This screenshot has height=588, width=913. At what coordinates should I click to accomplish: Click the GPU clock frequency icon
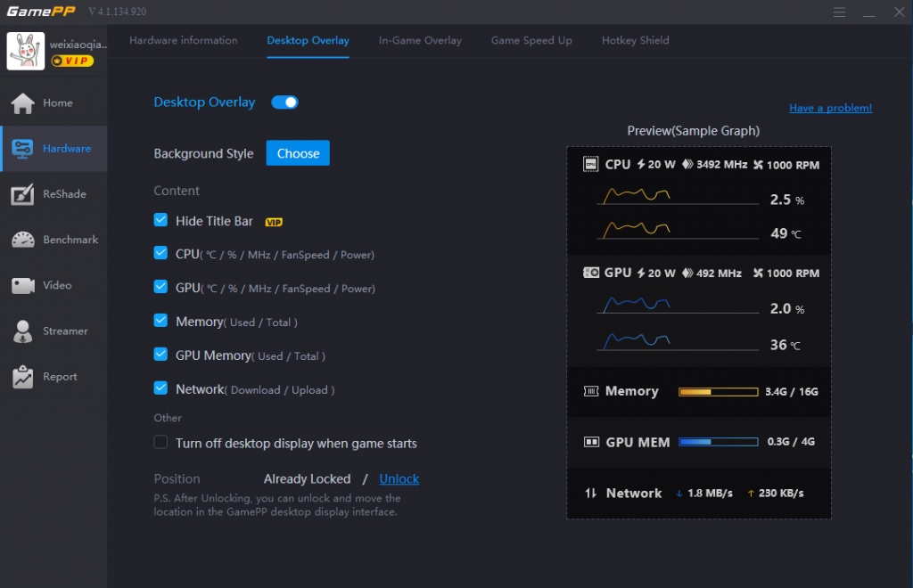click(687, 274)
